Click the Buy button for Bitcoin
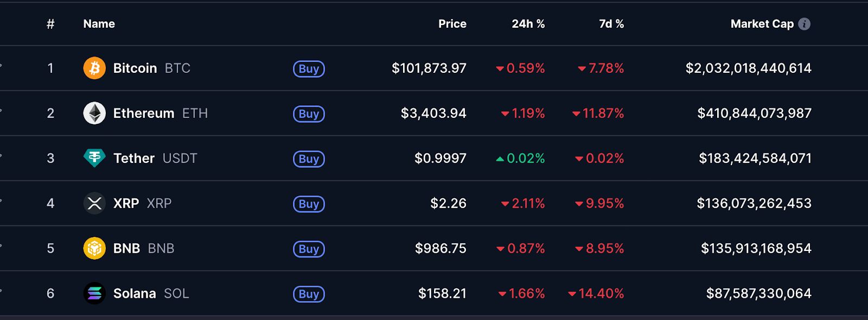 click(308, 70)
